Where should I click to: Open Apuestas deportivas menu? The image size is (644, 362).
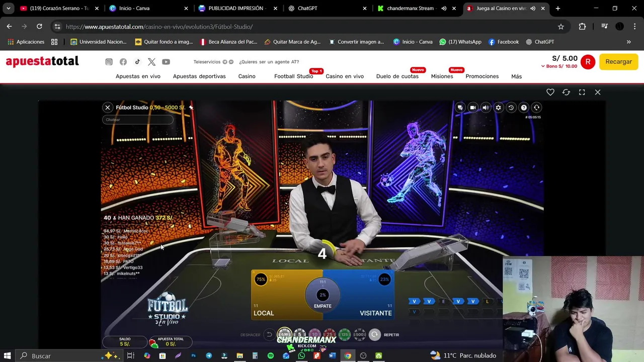199,76
